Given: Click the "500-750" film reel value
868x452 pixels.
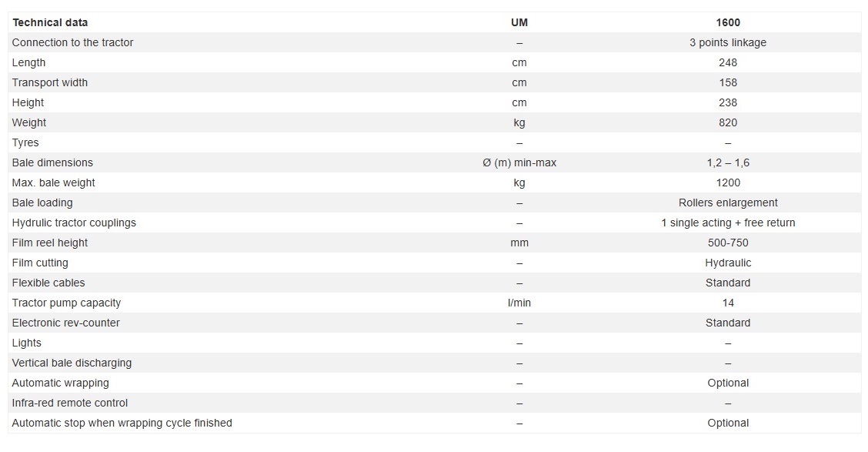Looking at the screenshot, I should click(x=728, y=243).
